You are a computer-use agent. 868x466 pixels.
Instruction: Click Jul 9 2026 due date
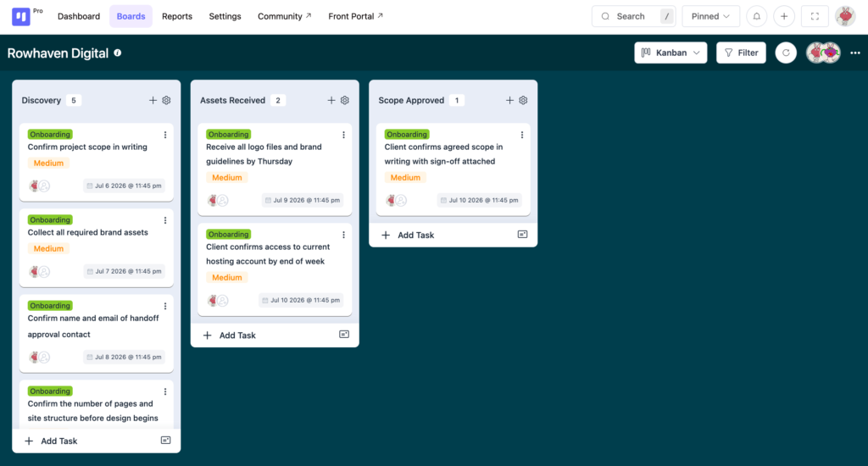pyautogui.click(x=303, y=200)
